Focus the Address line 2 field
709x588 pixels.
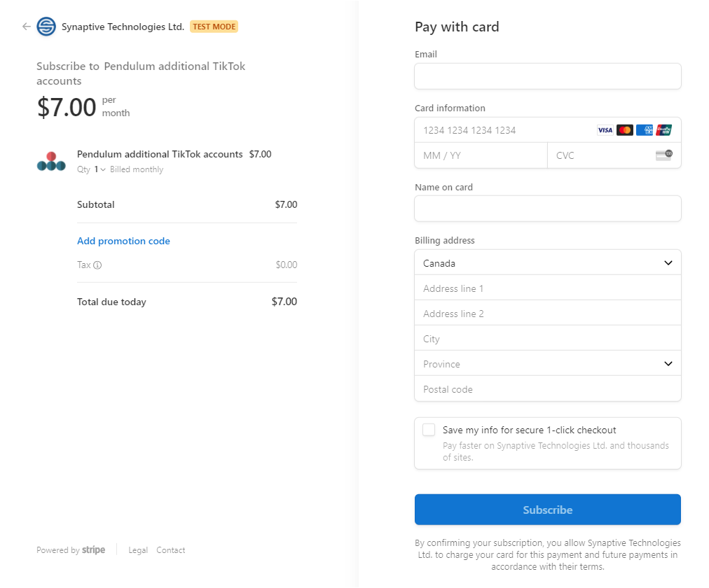(548, 314)
